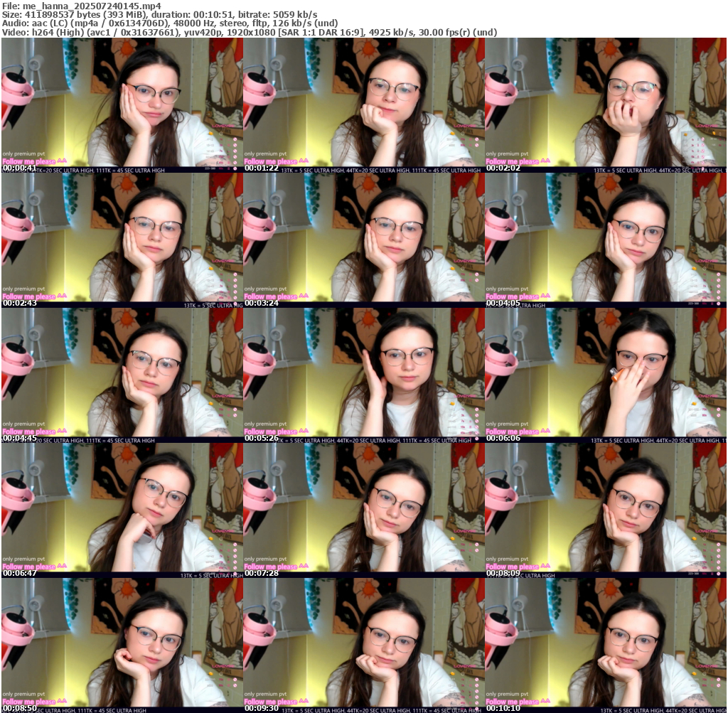
Task: Select the Size and duration info line
Action: 160,14
